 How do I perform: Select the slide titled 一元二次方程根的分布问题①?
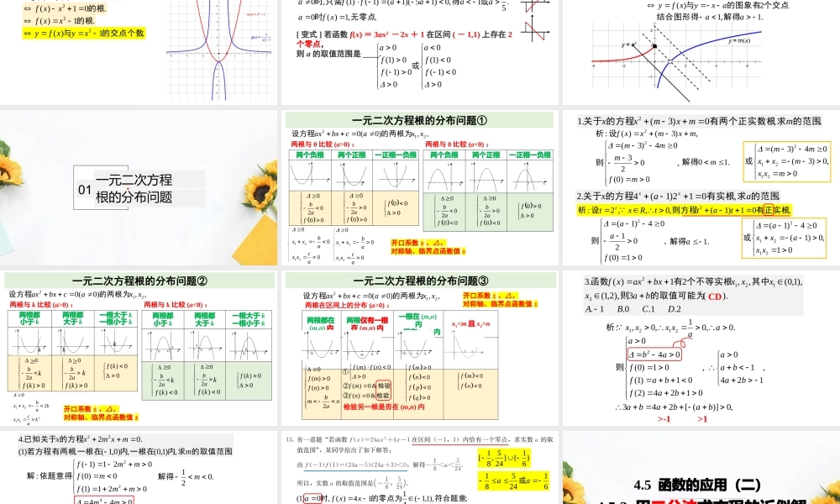tap(419, 187)
